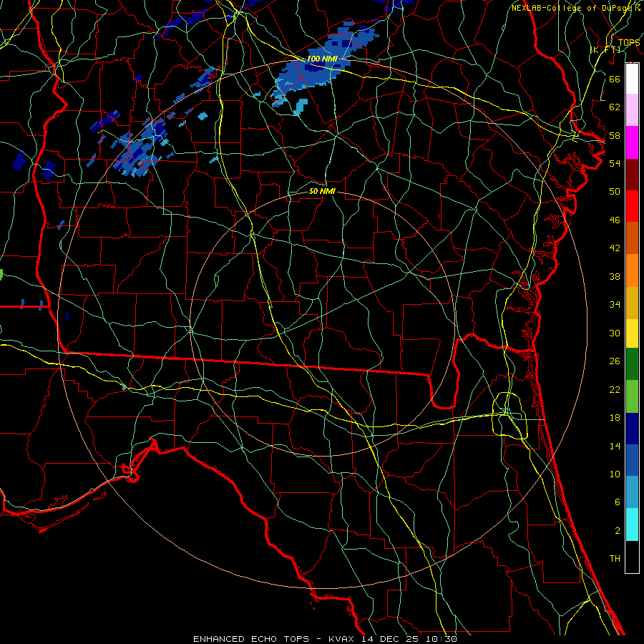
Task: Click the legend value "66"
Action: coord(615,79)
